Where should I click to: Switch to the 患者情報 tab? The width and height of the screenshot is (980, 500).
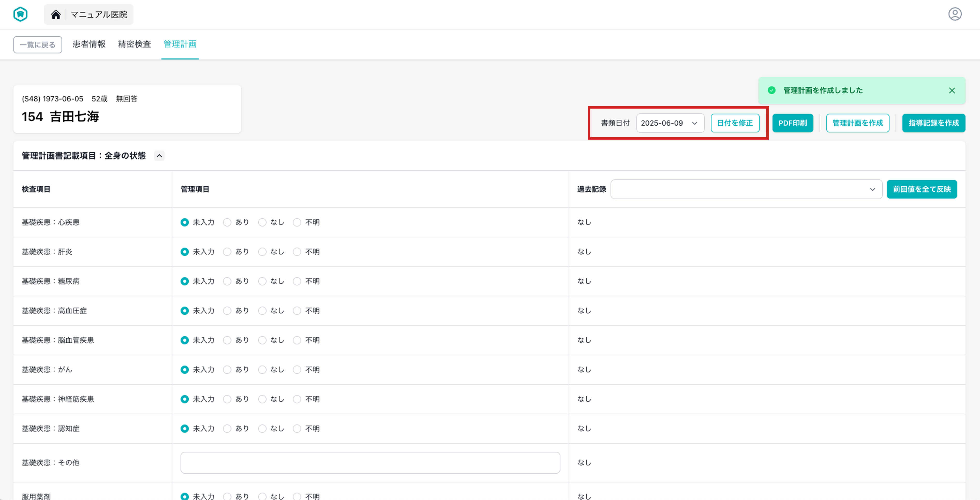coord(89,44)
